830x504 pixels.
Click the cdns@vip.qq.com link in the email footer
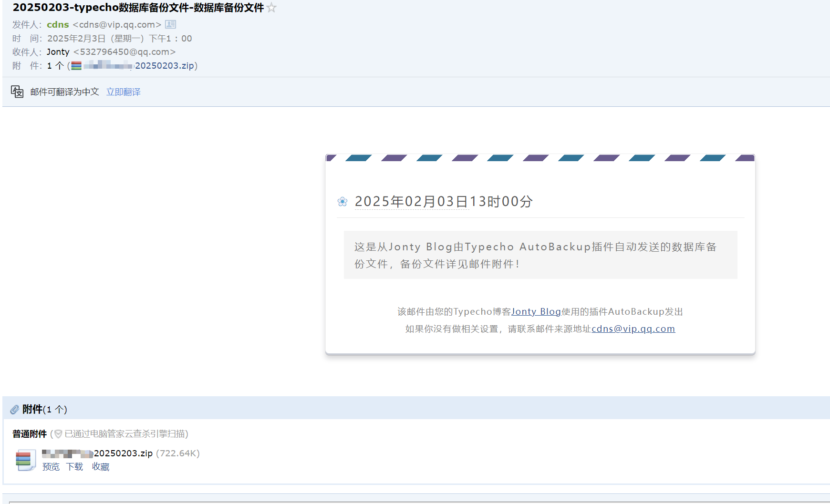[633, 329]
